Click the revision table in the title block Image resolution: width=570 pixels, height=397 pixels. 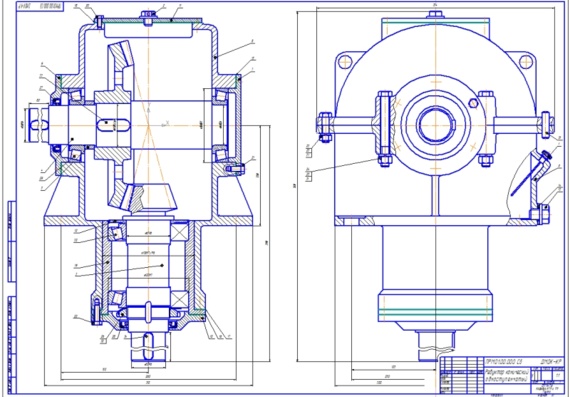462,376
